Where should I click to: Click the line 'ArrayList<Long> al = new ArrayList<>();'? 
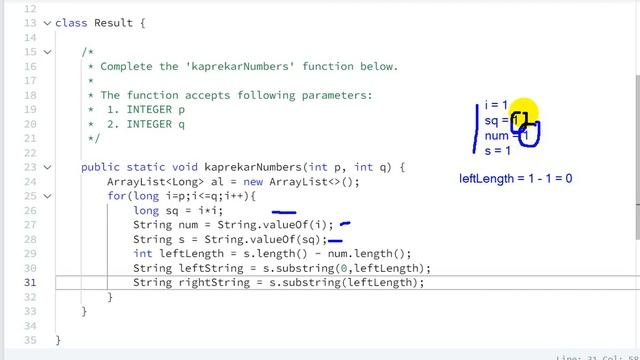233,182
